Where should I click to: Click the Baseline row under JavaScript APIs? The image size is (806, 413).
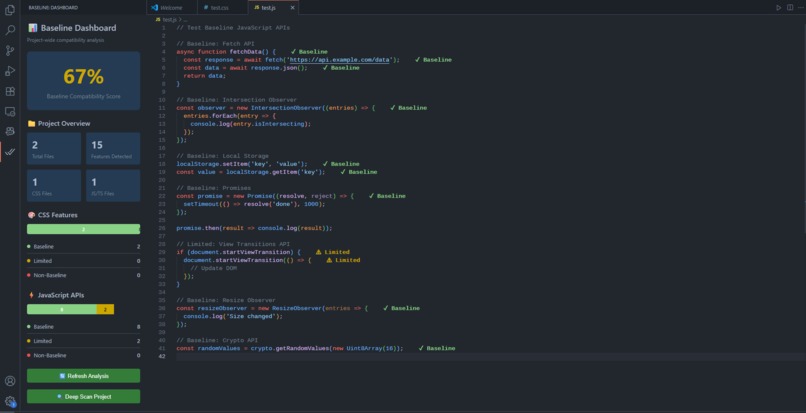point(83,327)
